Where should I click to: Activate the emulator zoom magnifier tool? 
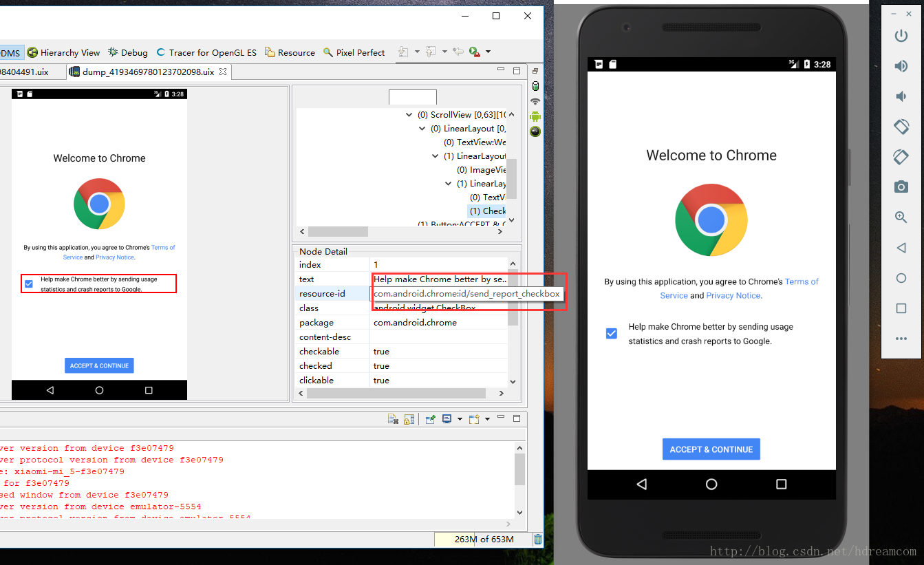click(x=901, y=217)
